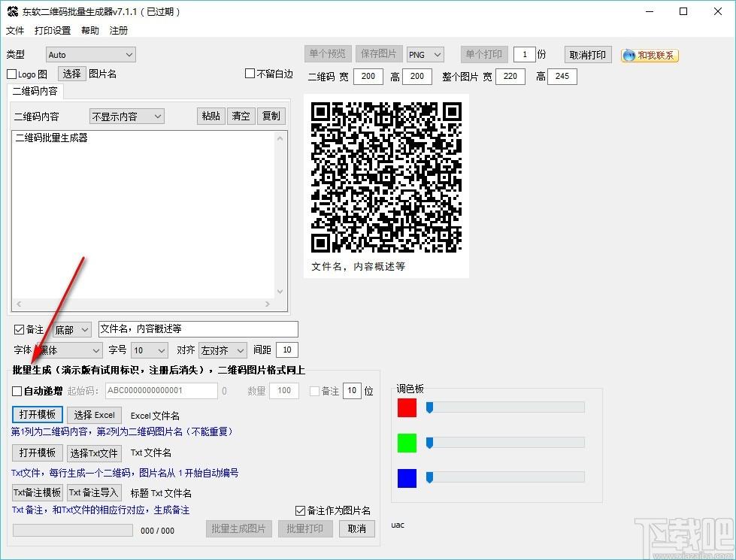The image size is (736, 560).
Task: Click the 批量打印 button
Action: click(x=305, y=528)
